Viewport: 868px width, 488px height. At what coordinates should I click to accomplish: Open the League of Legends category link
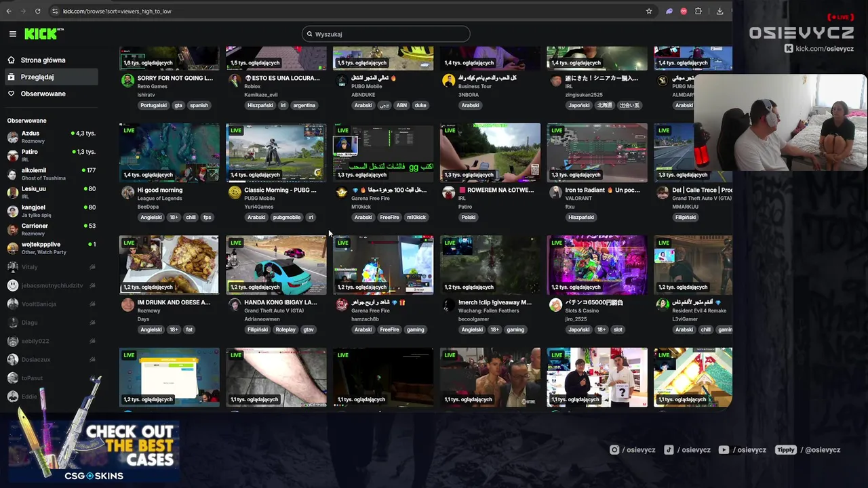pos(159,199)
